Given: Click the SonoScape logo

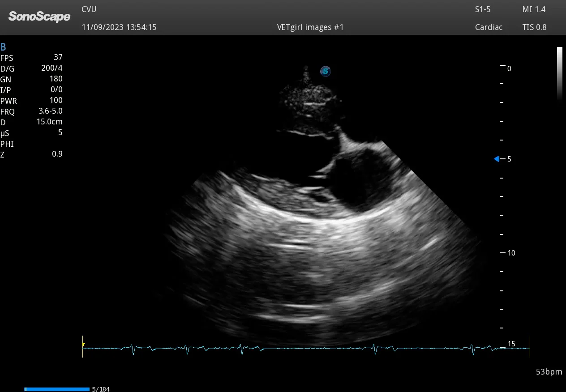Looking at the screenshot, I should tap(39, 17).
